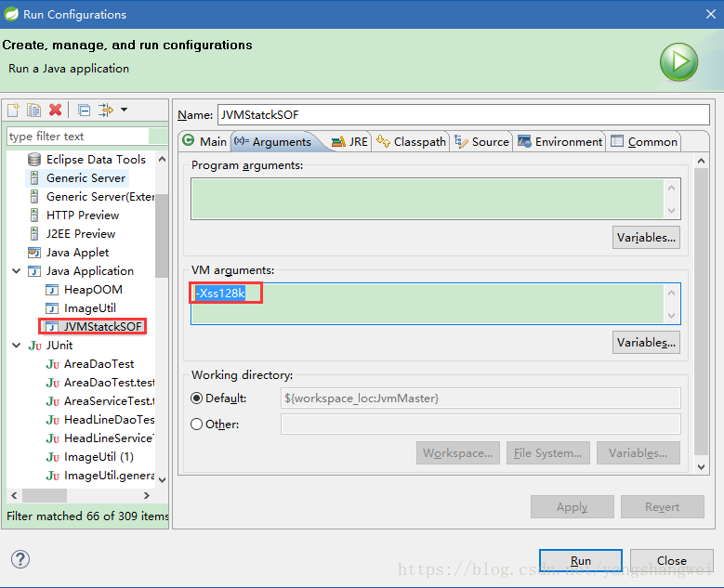Click the New launch configuration icon
This screenshot has height=588, width=724.
[14, 110]
